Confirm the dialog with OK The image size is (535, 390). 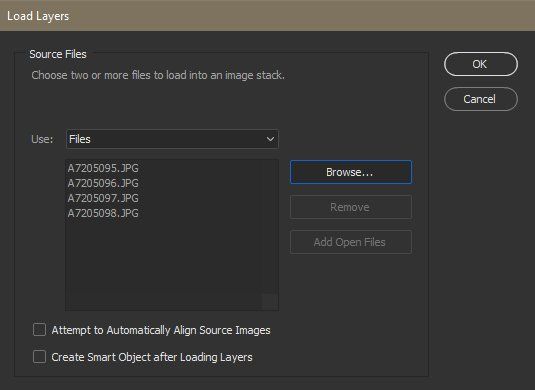pos(481,64)
